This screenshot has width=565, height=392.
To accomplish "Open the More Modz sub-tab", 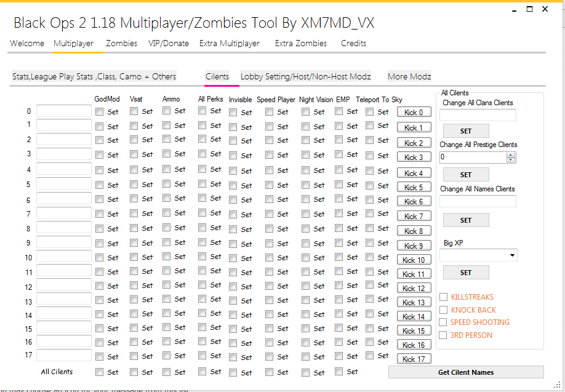I will (x=409, y=76).
